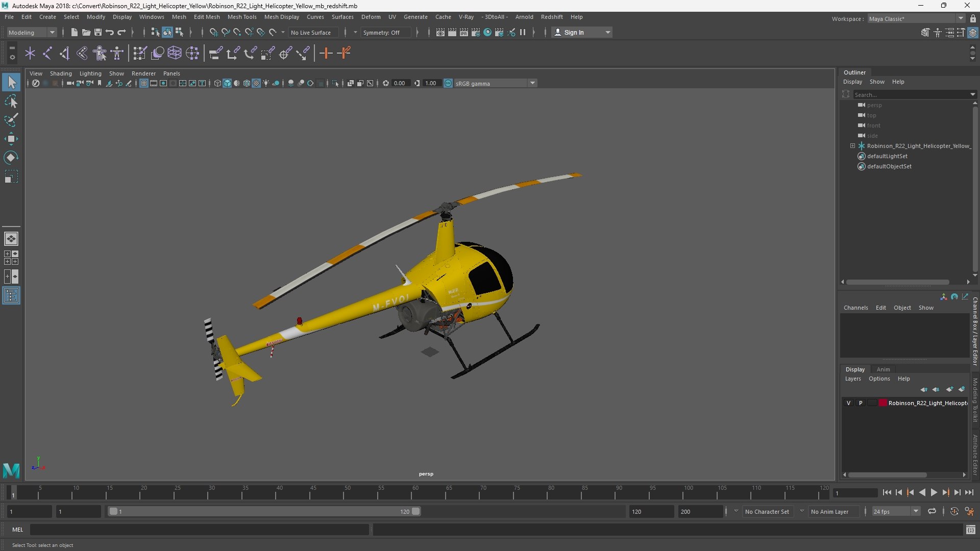Click the Undo arrow icon
Screen dimensions: 980x551
point(110,32)
